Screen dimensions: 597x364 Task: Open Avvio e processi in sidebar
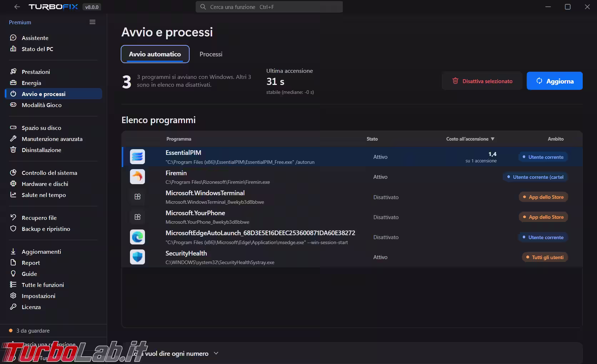point(54,94)
